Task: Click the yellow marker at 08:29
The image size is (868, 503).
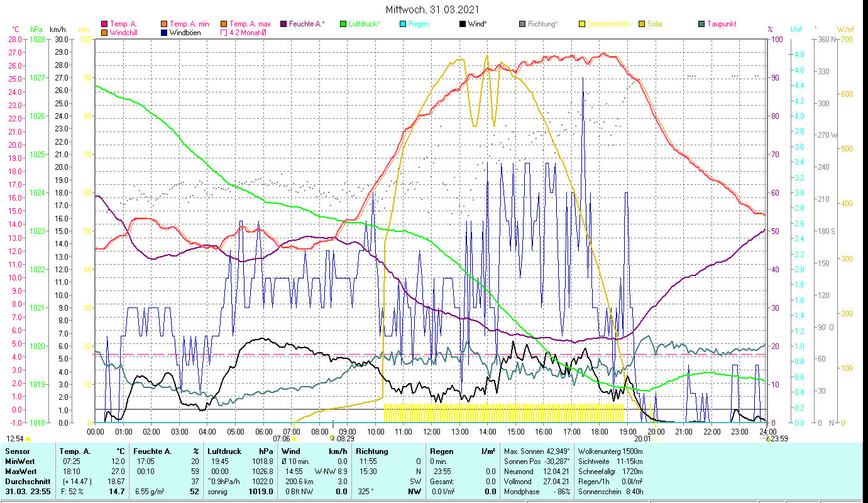Action: pos(332,438)
